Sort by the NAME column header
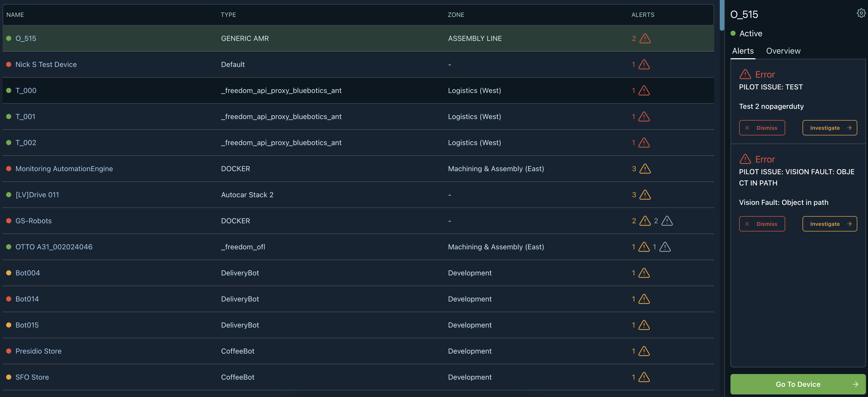The width and height of the screenshot is (868, 397). [15, 15]
